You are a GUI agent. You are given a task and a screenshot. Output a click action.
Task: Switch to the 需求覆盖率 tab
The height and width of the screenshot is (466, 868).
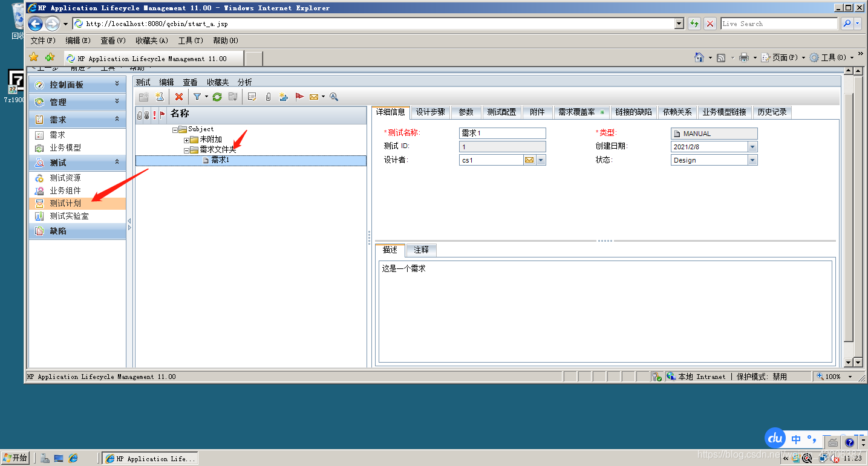[x=581, y=112]
